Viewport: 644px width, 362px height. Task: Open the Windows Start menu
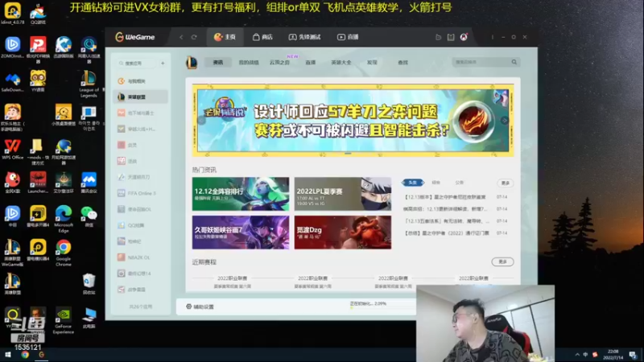[x=8, y=355]
